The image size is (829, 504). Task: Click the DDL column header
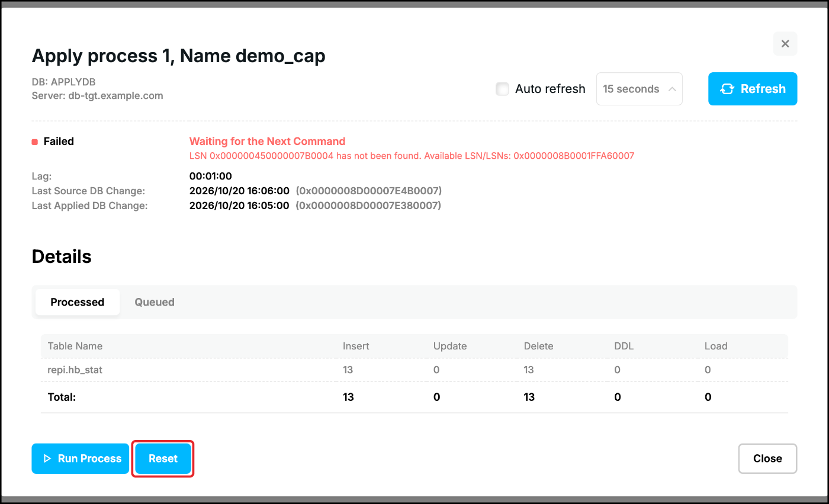[624, 346]
